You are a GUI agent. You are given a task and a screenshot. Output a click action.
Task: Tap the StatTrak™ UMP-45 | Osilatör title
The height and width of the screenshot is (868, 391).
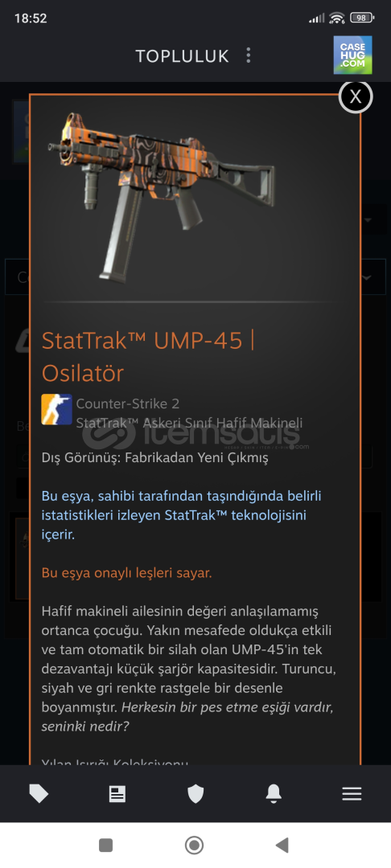pyautogui.click(x=148, y=357)
